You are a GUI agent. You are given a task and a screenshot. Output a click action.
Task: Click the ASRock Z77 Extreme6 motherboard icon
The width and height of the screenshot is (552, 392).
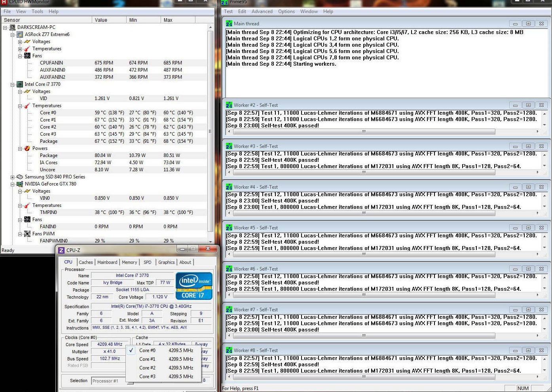tap(20, 34)
